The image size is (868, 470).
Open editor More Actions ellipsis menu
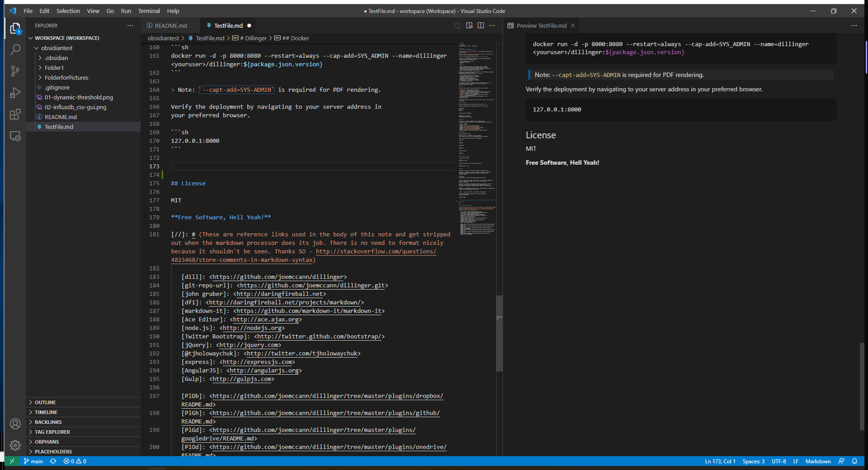[x=493, y=26]
